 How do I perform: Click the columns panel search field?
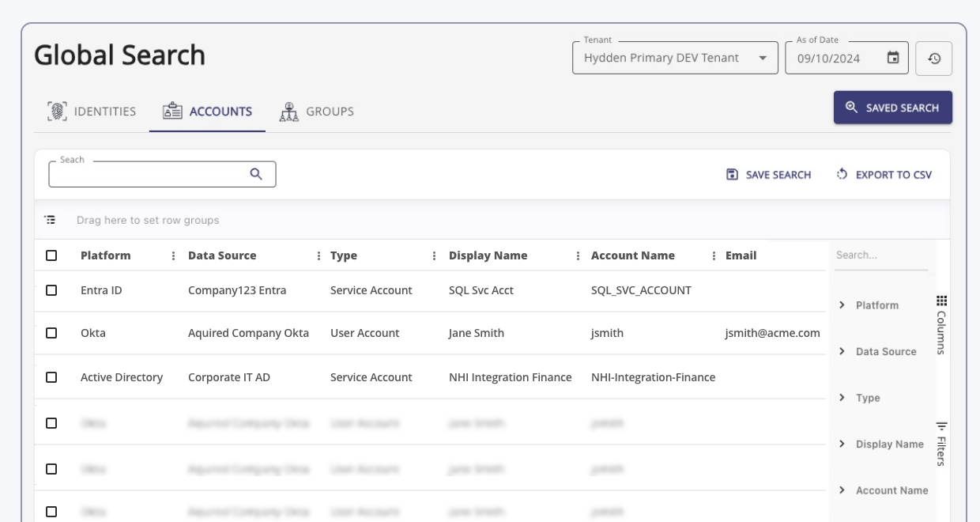(x=880, y=255)
